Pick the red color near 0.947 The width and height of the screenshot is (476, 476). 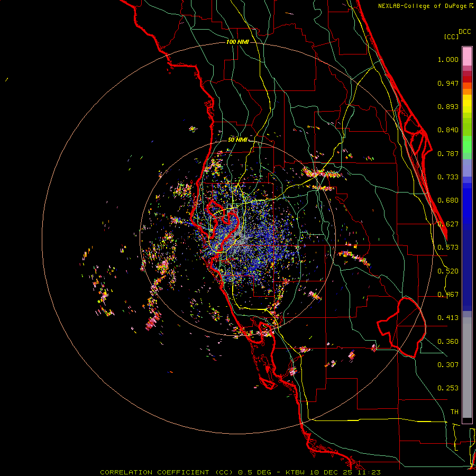click(x=467, y=79)
